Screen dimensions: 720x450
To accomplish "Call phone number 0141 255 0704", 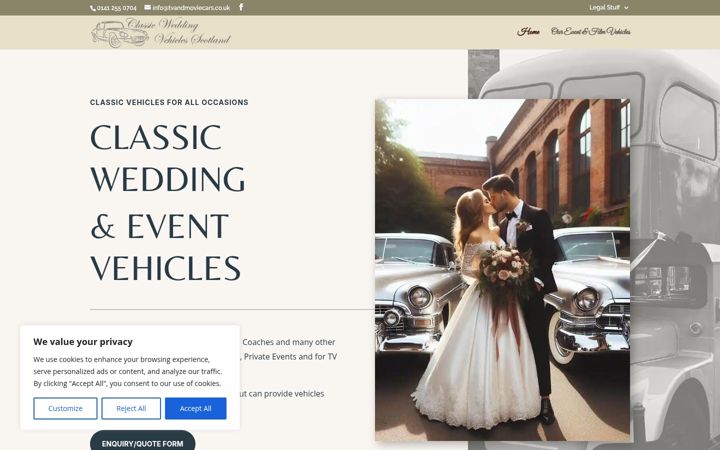I will coord(117,8).
